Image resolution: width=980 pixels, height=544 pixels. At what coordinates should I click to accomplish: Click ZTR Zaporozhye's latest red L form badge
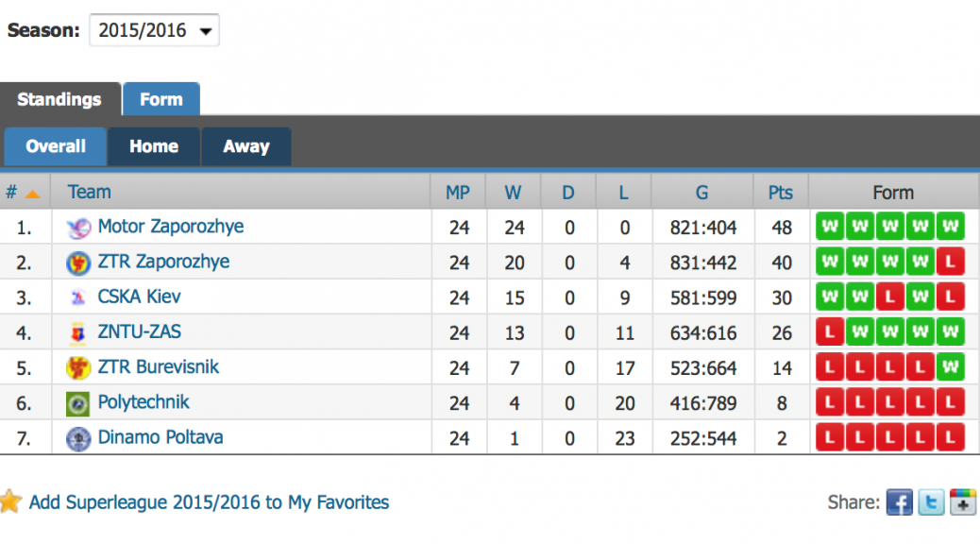[x=951, y=262]
